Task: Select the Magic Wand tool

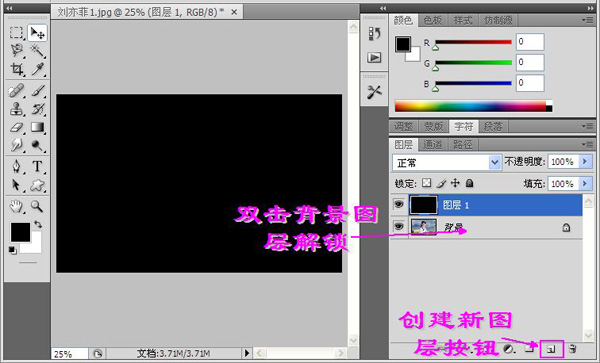Action: 37,50
